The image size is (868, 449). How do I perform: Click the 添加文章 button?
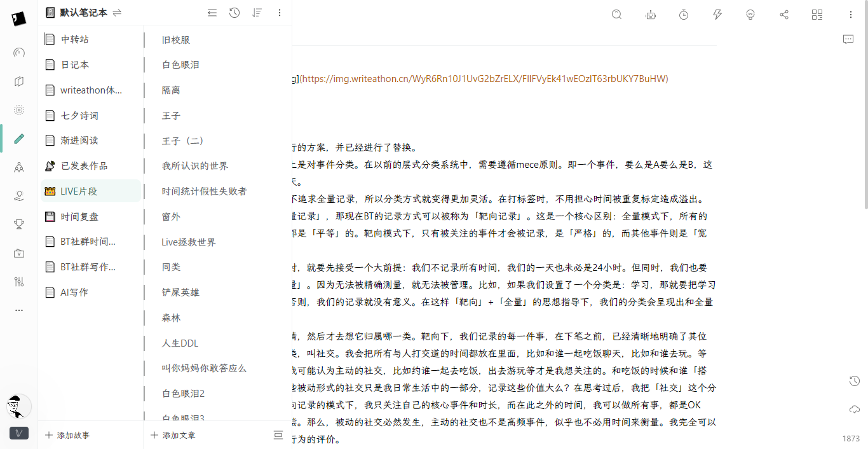(x=173, y=435)
